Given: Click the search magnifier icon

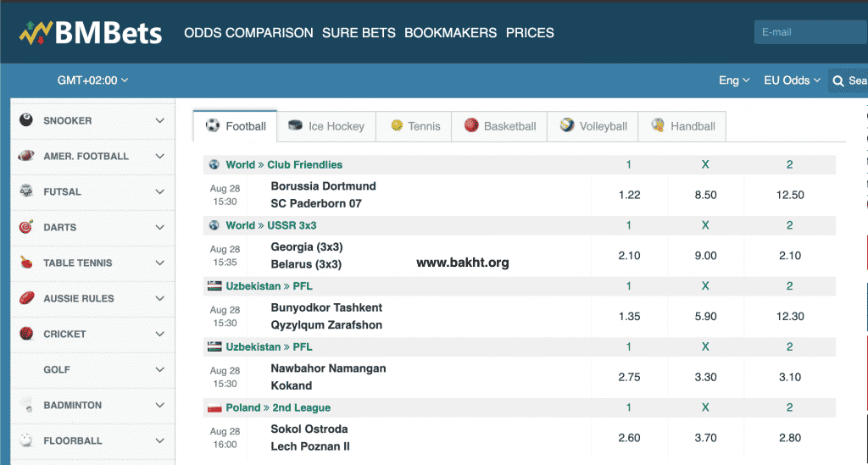Looking at the screenshot, I should point(837,80).
